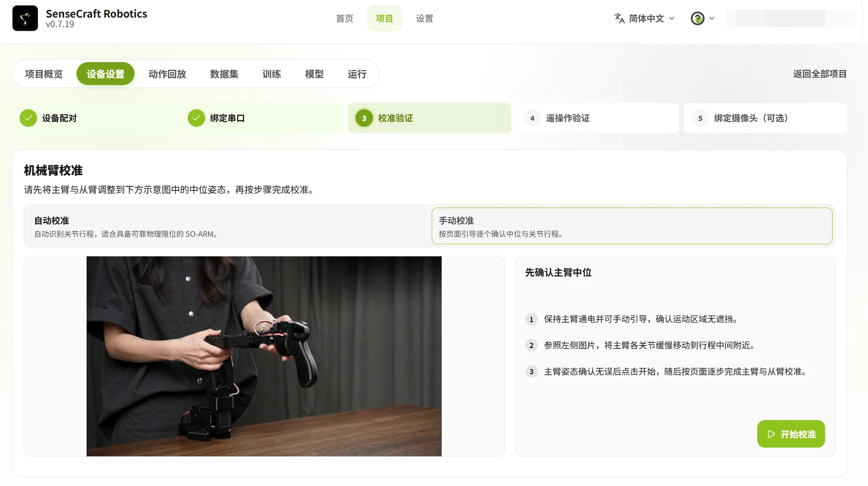Screen dimensions: 868x486
Task: Open 设置 in top navigation
Action: click(425, 19)
